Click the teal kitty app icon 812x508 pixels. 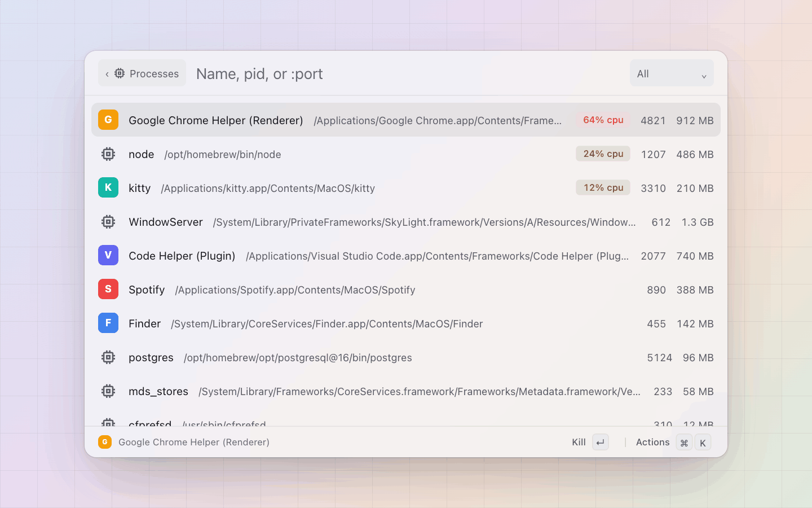(x=108, y=187)
